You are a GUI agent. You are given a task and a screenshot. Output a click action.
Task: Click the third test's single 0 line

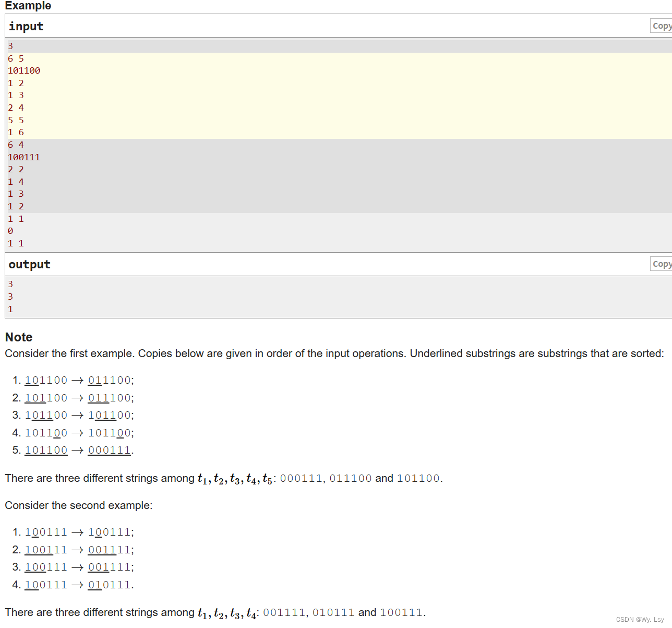point(10,231)
